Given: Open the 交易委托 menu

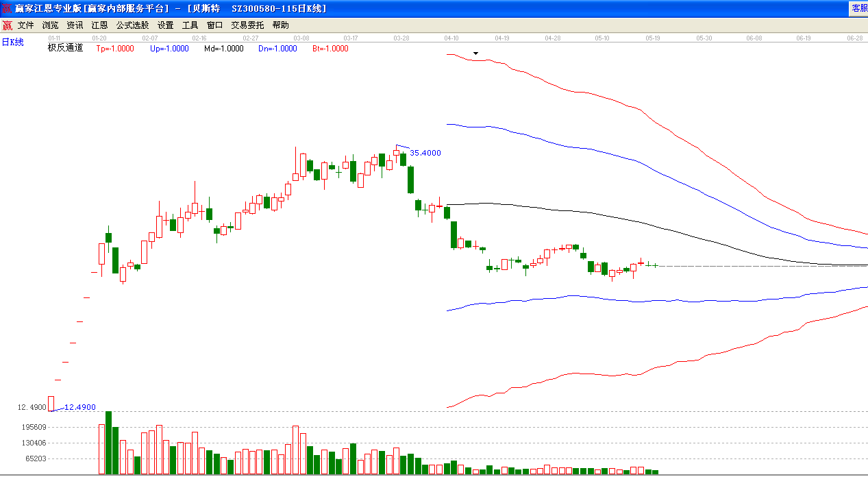Looking at the screenshot, I should 247,25.
